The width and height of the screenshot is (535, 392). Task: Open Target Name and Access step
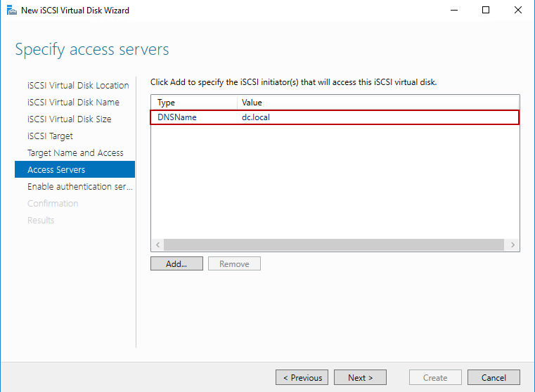point(75,153)
